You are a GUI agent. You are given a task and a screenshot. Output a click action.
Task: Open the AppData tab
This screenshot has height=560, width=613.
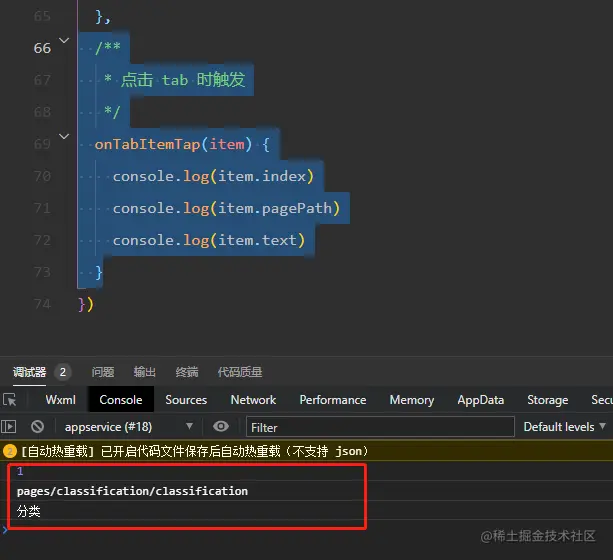pyautogui.click(x=481, y=400)
